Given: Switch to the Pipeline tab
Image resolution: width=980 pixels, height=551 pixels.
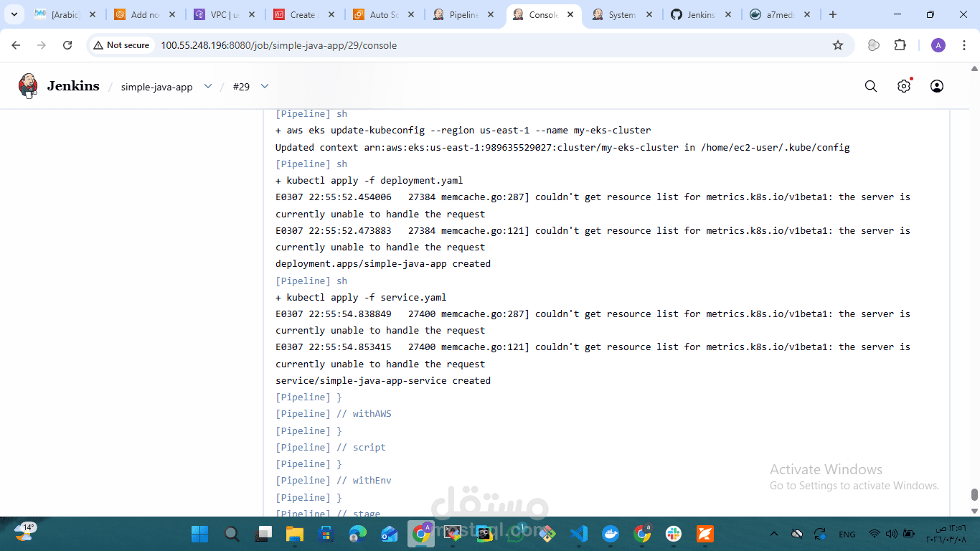Looking at the screenshot, I should 463,14.
